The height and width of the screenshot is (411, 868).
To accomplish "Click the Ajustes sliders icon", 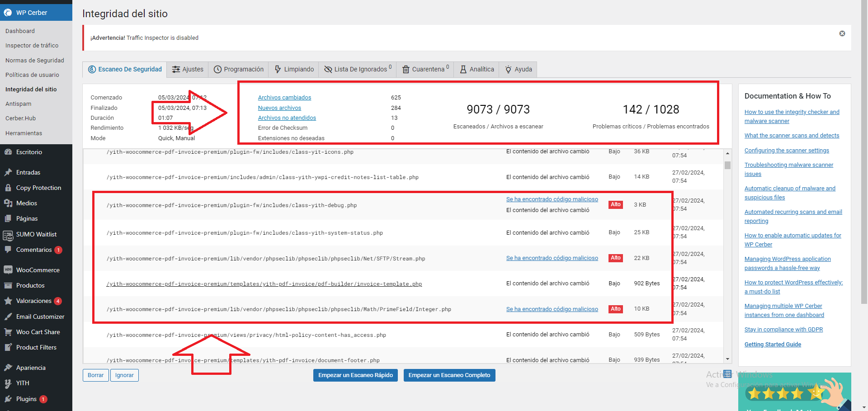I will tap(176, 69).
